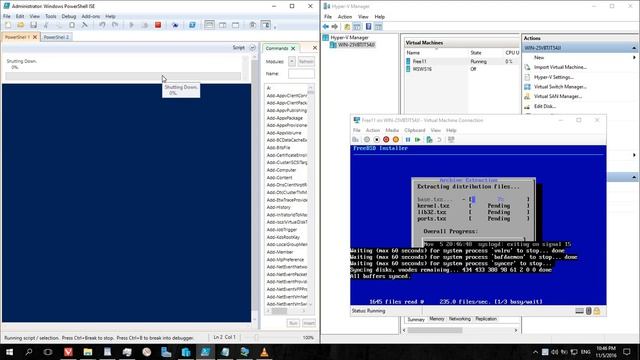Image resolution: width=640 pixels, height=360 pixels.
Task: Stop the running script with red square
Action: point(158,25)
